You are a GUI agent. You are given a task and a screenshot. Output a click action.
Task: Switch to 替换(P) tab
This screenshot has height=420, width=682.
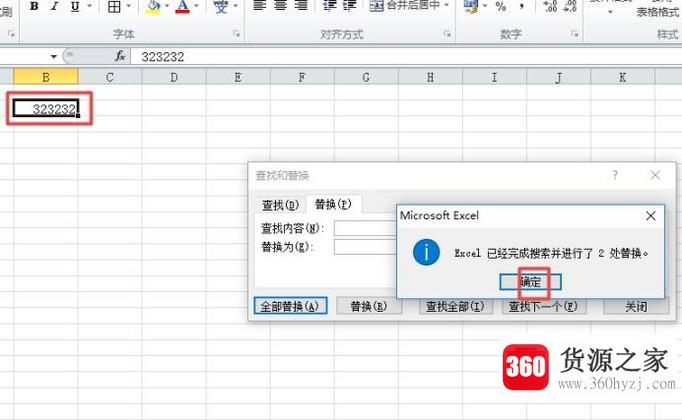[333, 204]
